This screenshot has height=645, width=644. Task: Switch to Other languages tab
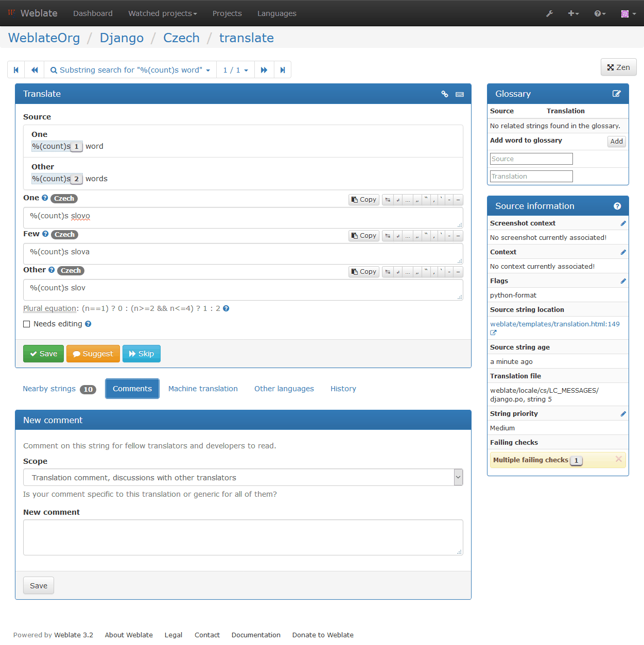tap(284, 389)
